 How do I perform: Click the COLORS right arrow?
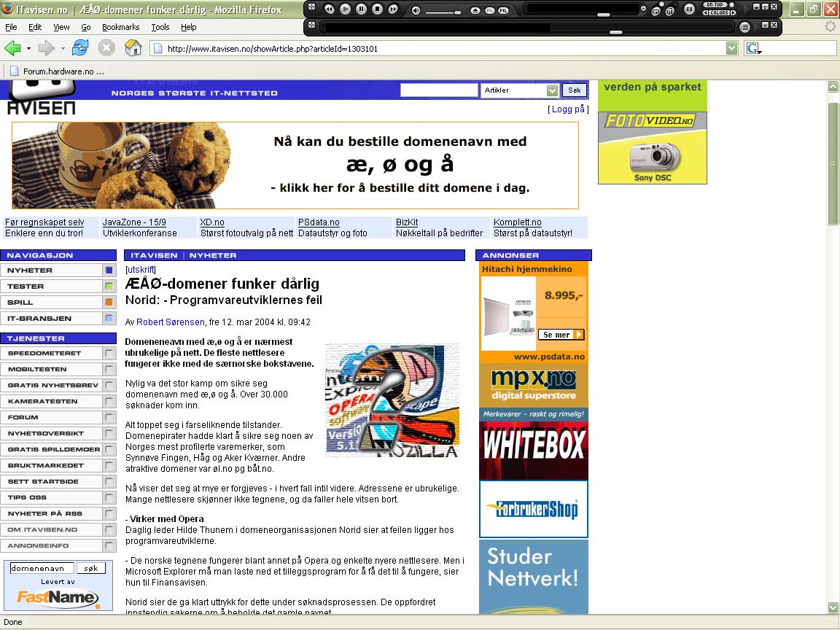(x=734, y=13)
